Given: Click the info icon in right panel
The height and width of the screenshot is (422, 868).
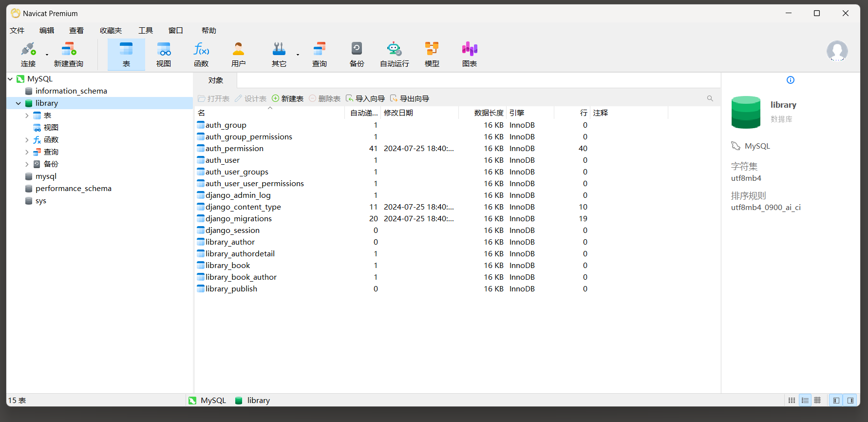Looking at the screenshot, I should 791,80.
